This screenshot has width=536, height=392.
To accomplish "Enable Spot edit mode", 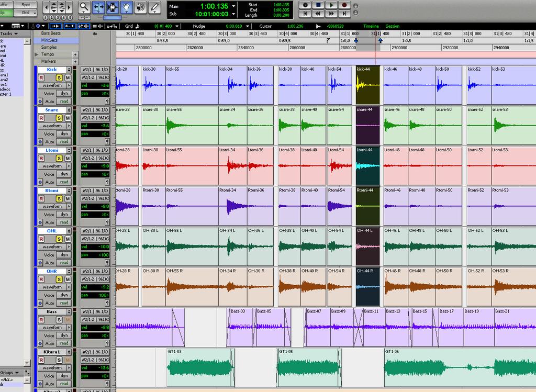I will (x=25, y=4).
